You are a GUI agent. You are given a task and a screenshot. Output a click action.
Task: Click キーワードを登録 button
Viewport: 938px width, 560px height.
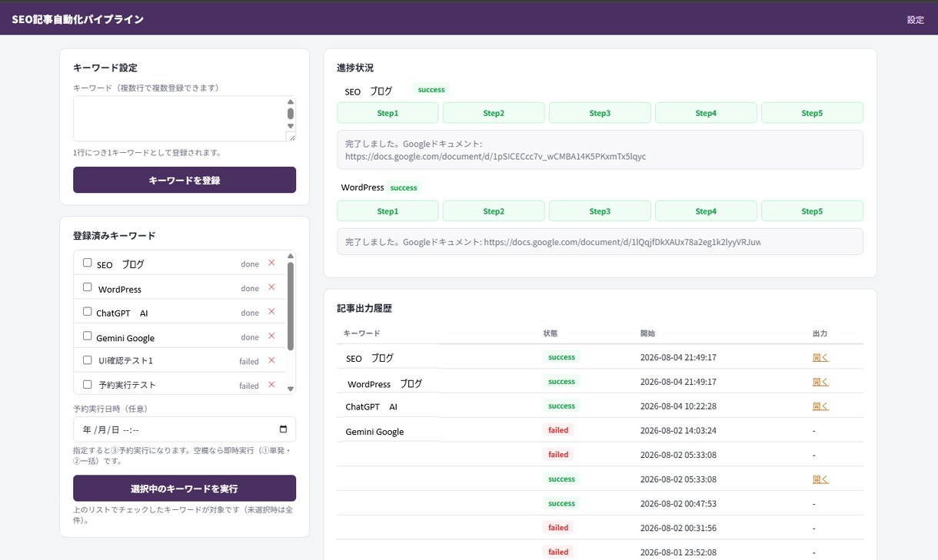click(185, 180)
